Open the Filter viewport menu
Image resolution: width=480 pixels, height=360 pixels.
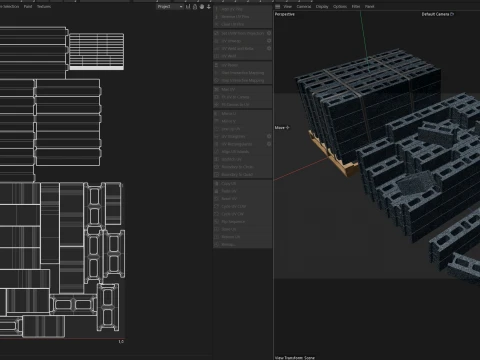(356, 7)
